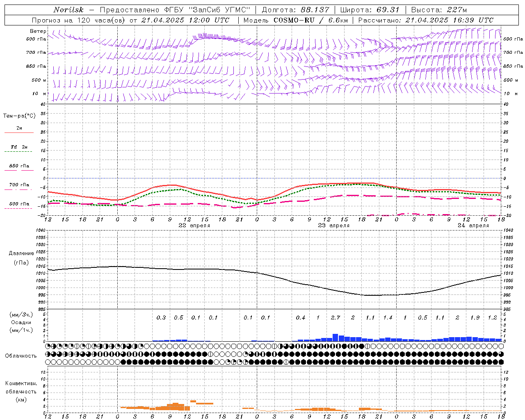Click the Конвективн. label
Screen dimensions: 525x420
pyautogui.click(x=21, y=383)
